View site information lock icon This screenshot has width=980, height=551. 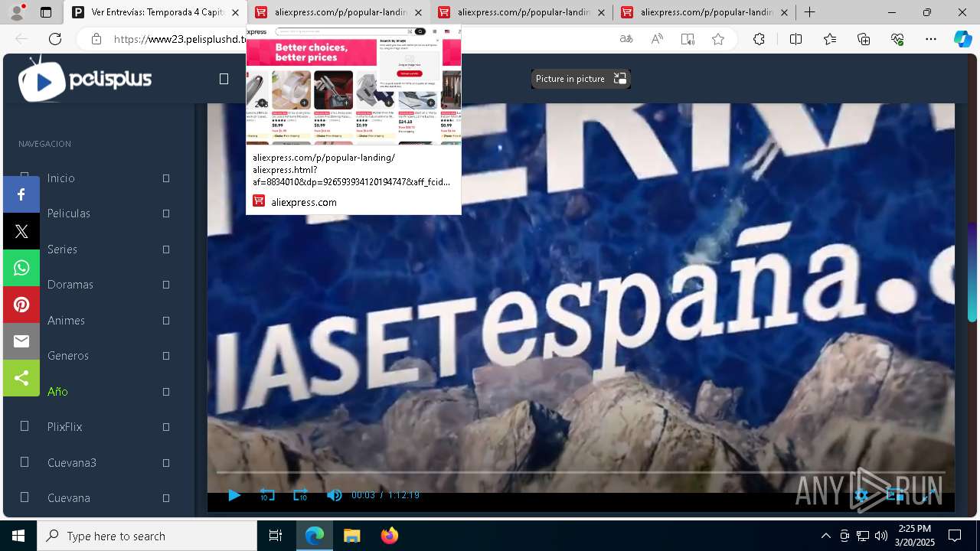[x=96, y=39]
